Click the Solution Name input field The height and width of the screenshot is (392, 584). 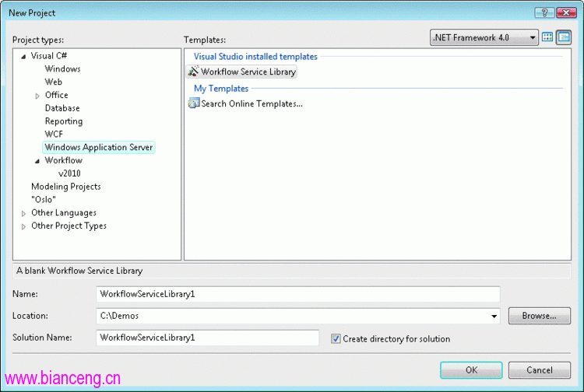(207, 338)
